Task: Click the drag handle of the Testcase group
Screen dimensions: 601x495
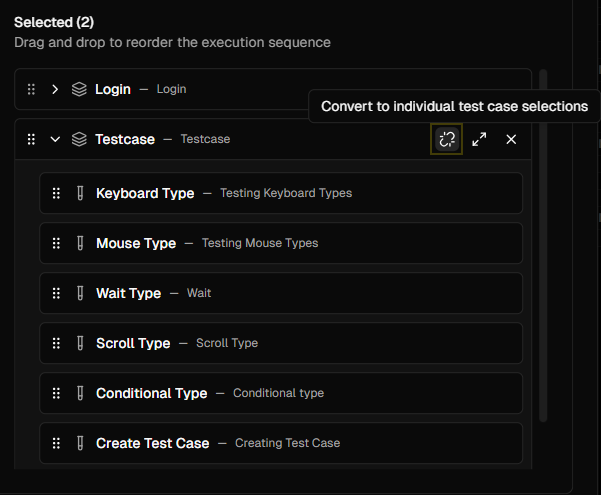Action: click(x=31, y=139)
